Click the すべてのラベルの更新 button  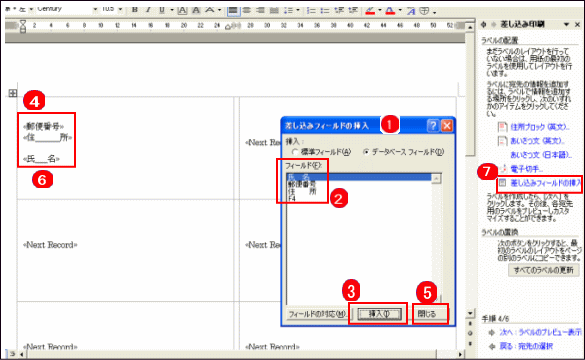(543, 270)
